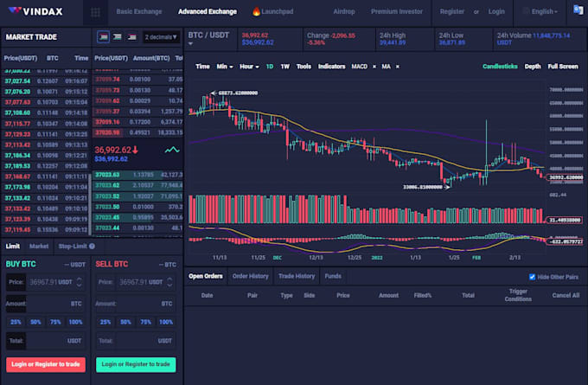
Task: Select 50% in Sell BTC panel
Action: (x=125, y=322)
